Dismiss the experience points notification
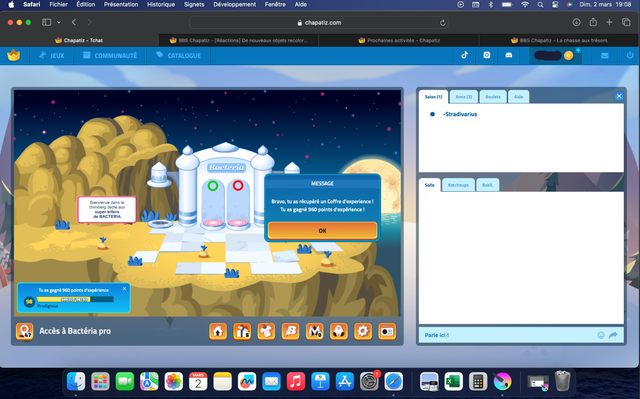The image size is (640, 399). 124,288
